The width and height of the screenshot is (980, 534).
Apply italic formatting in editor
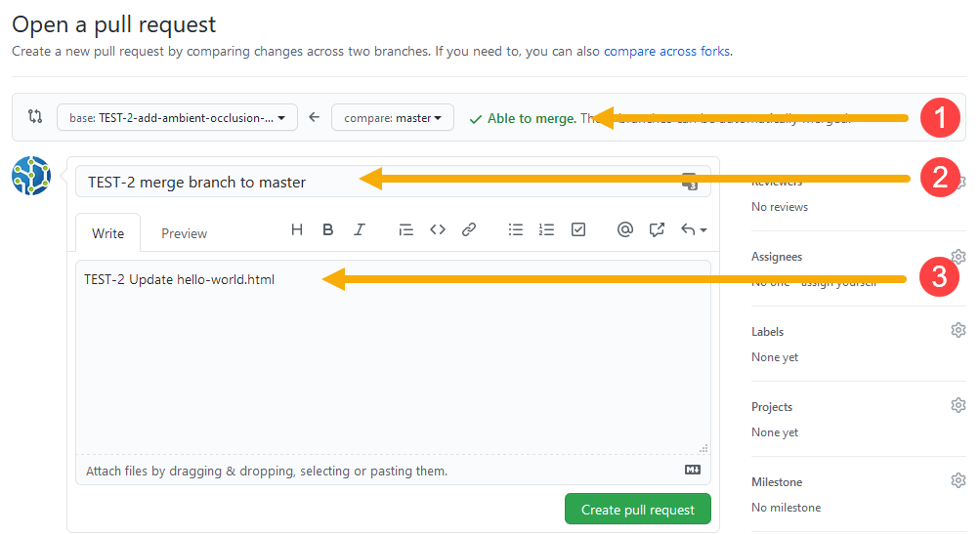pyautogui.click(x=360, y=229)
